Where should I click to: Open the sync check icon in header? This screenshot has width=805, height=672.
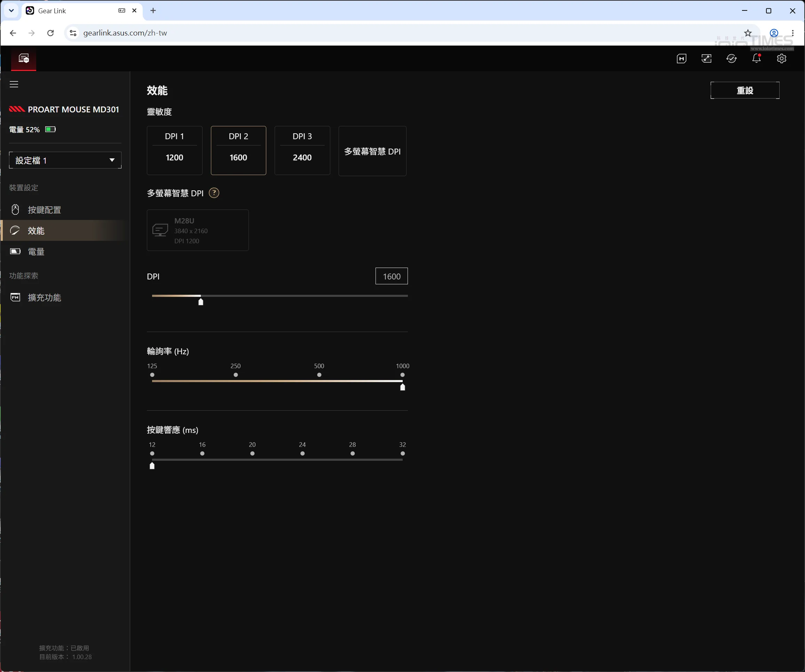[732, 59]
